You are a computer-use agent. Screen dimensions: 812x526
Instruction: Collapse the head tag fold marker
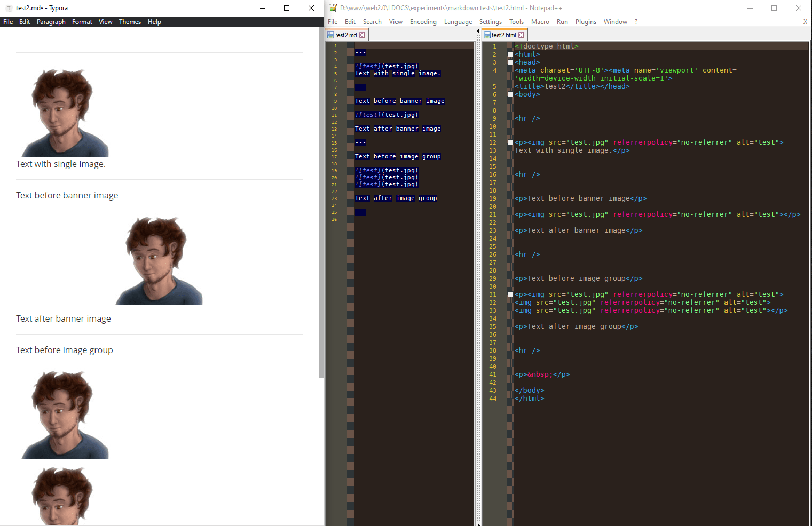(x=510, y=62)
